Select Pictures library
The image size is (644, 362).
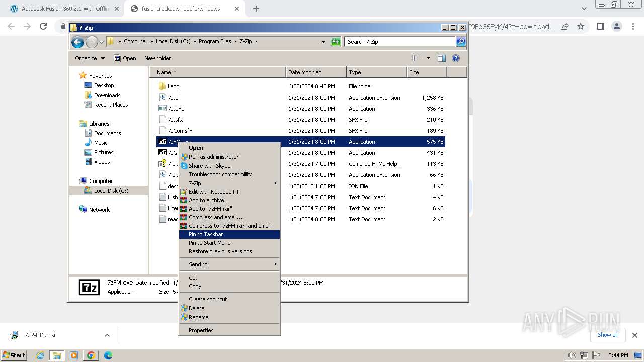[104, 152]
